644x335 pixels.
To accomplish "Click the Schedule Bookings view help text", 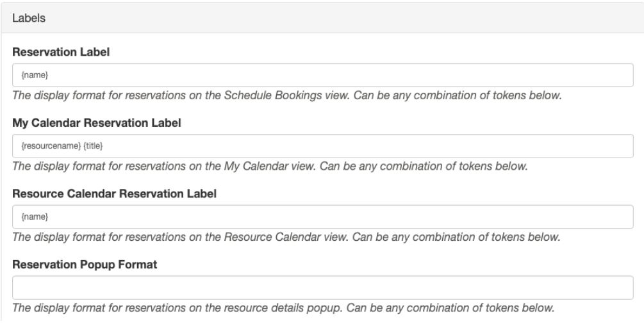I will 288,96.
